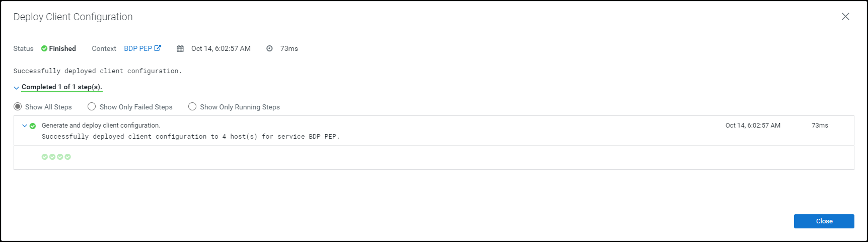868x242 pixels.
Task: Open the BDP PEP context link
Action: [138, 48]
